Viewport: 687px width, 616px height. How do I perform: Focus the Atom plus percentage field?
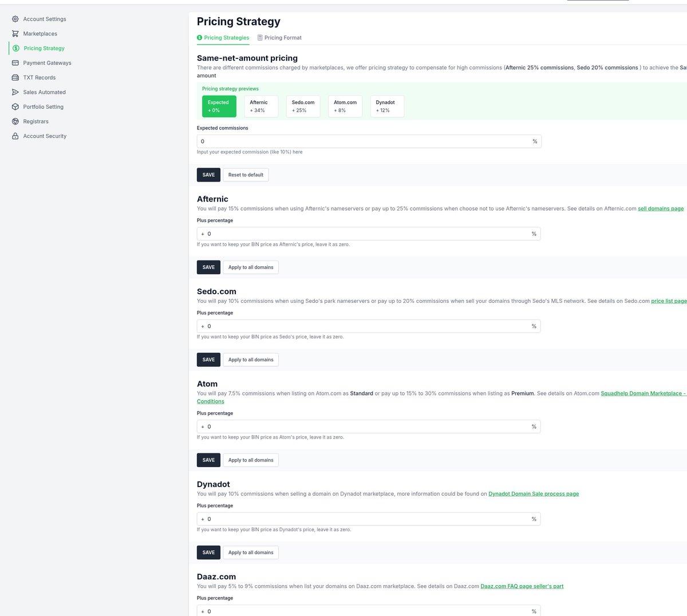pos(369,427)
